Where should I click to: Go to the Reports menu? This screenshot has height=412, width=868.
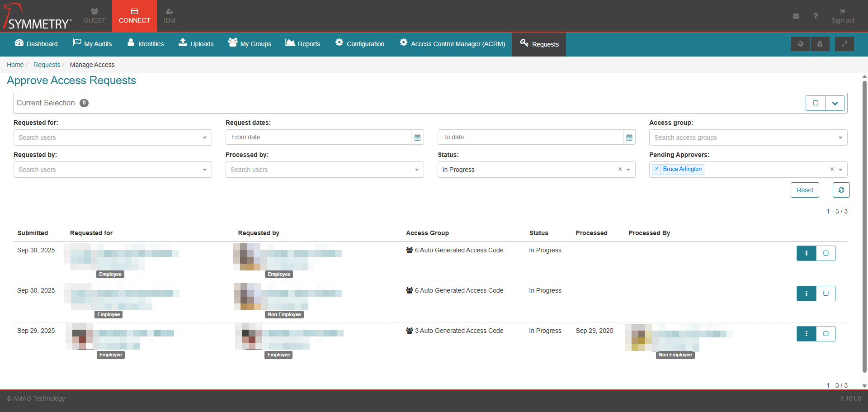tap(302, 44)
